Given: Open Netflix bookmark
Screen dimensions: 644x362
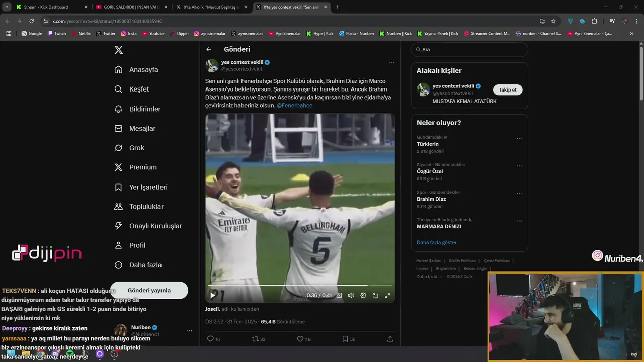Looking at the screenshot, I should (x=81, y=33).
